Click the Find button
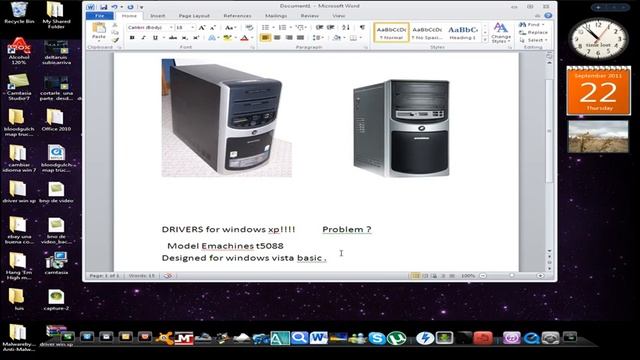Viewport: 640px width, 360px height. pyautogui.click(x=533, y=24)
